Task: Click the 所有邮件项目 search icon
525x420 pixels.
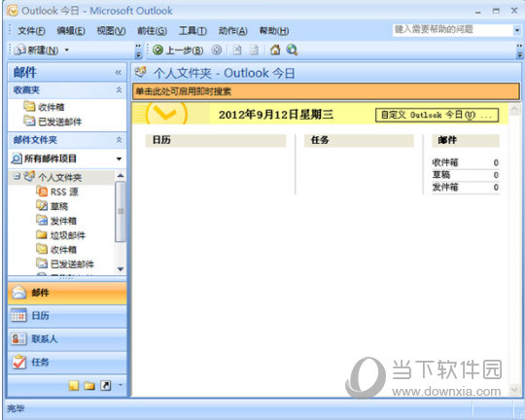Action: tap(17, 158)
